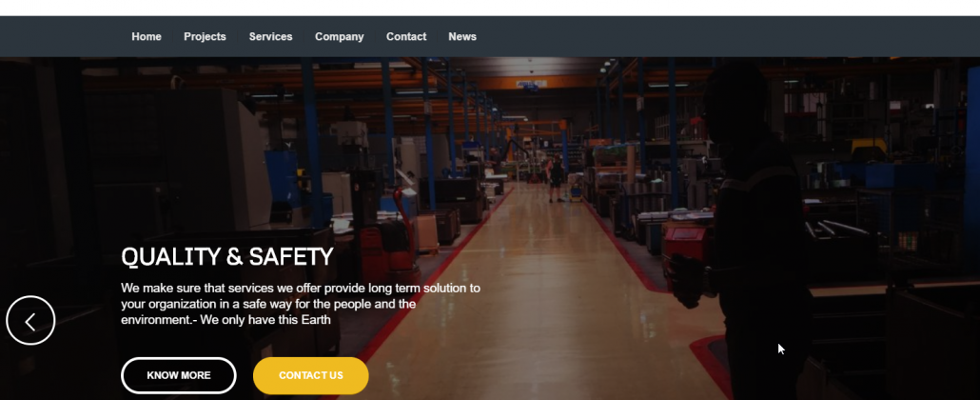Show the previous slide with the circled arrow
Image resolution: width=980 pixels, height=400 pixels.
30,321
